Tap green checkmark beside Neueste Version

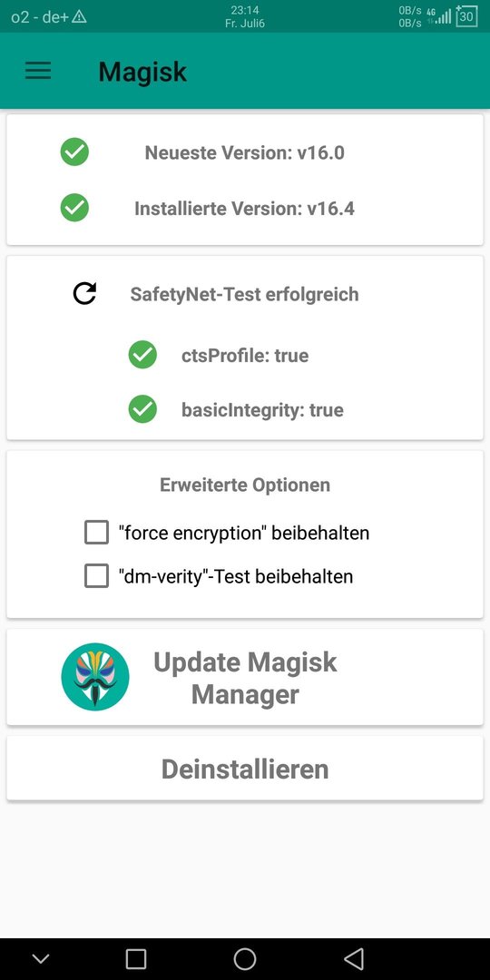pyautogui.click(x=74, y=152)
